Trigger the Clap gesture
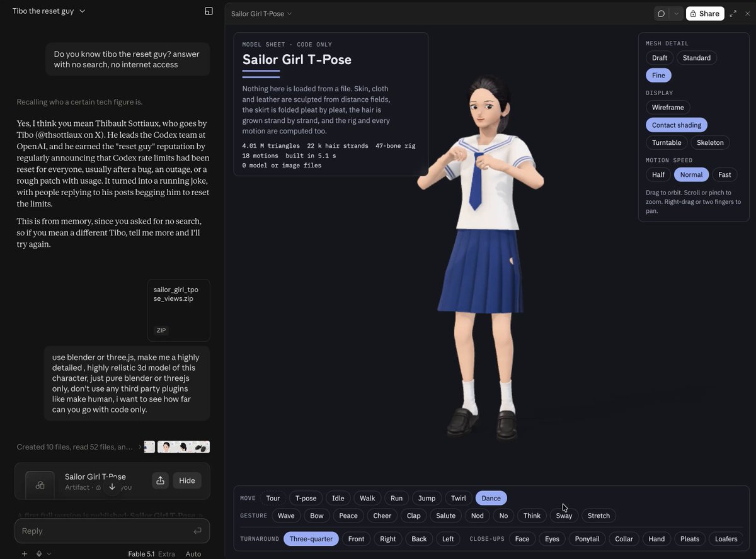The width and height of the screenshot is (756, 559). tap(414, 516)
